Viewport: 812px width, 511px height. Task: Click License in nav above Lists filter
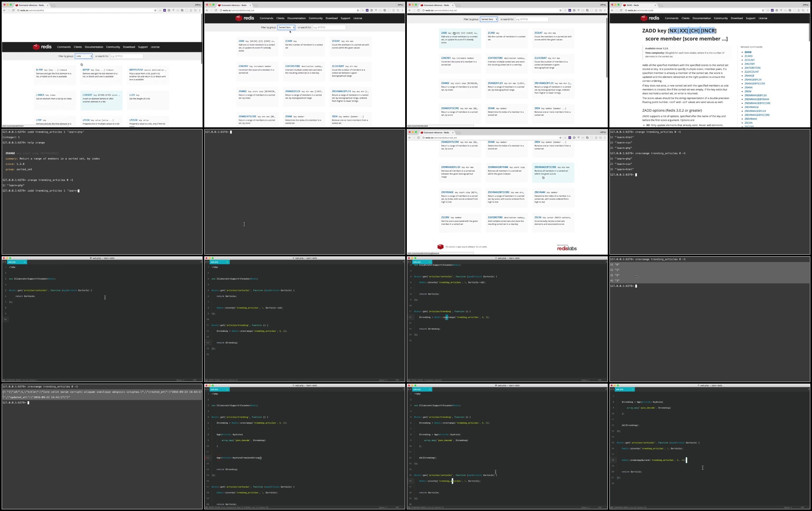click(155, 47)
